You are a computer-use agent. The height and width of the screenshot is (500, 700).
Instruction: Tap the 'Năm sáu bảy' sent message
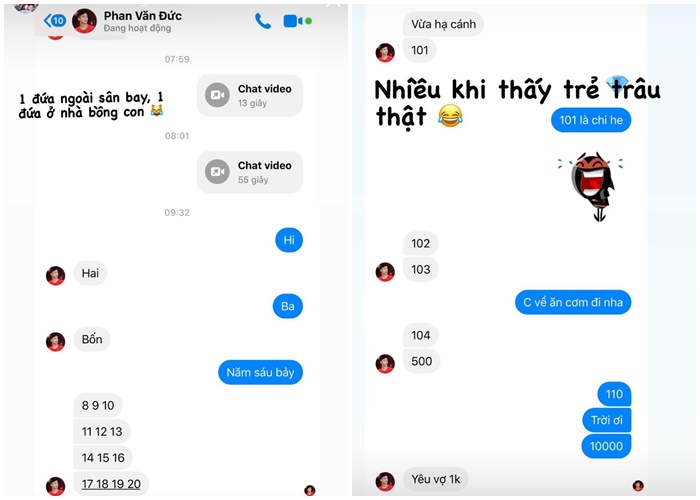260,372
